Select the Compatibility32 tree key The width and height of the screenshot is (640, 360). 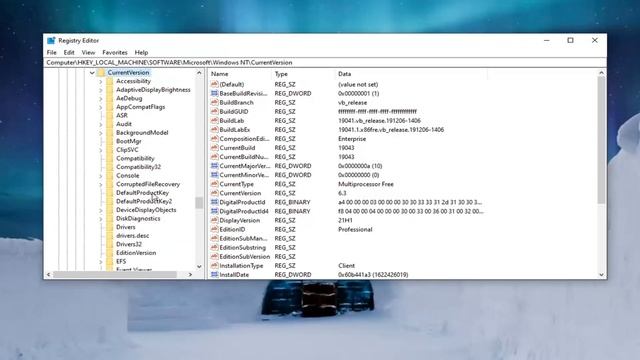click(x=138, y=167)
